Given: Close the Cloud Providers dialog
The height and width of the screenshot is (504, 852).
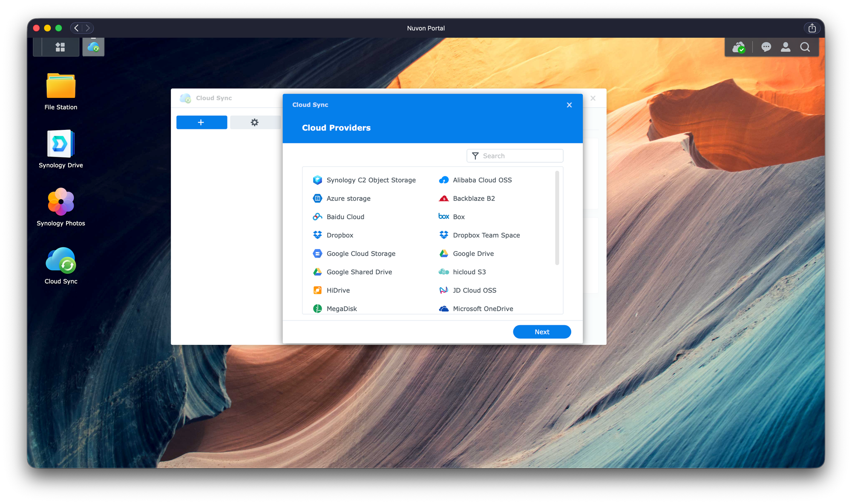Looking at the screenshot, I should [x=569, y=105].
